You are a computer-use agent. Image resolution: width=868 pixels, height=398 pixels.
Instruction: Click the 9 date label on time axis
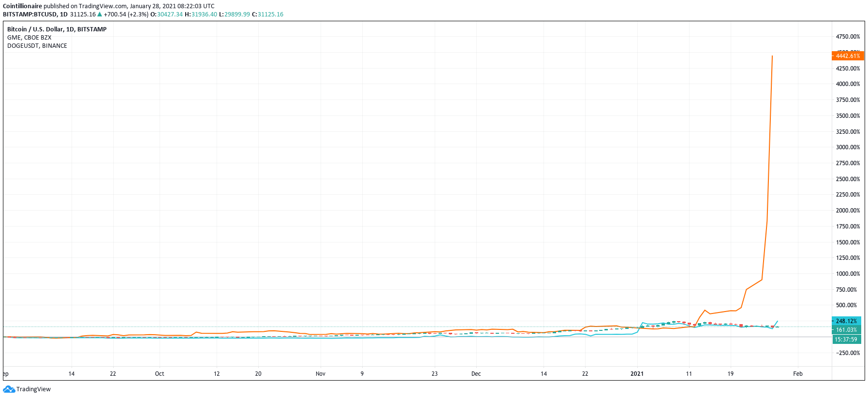362,374
